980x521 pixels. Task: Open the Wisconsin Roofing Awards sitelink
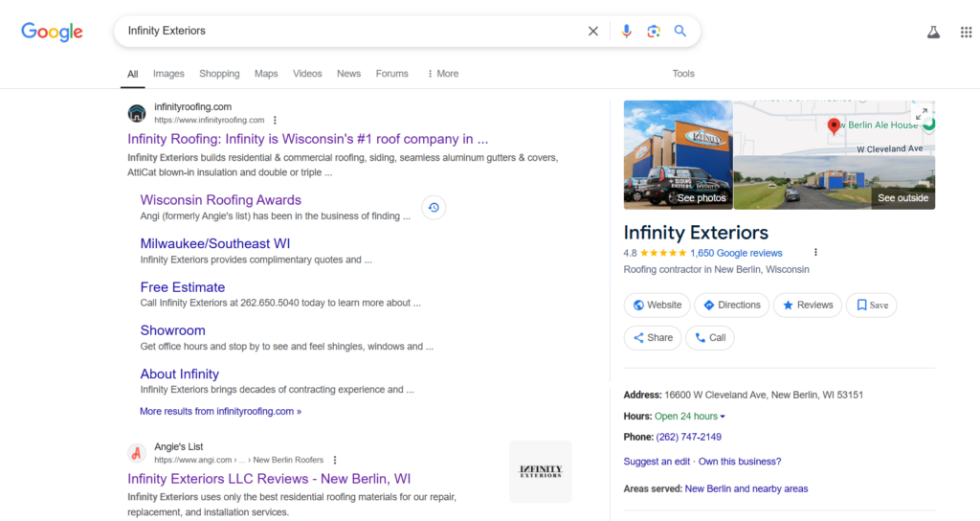[221, 200]
